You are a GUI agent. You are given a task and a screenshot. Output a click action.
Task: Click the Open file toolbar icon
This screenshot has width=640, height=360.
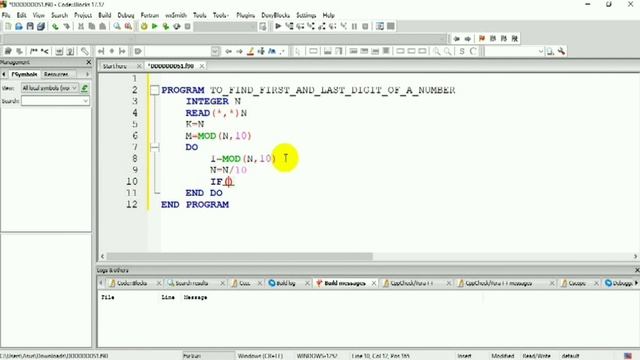[19, 27]
